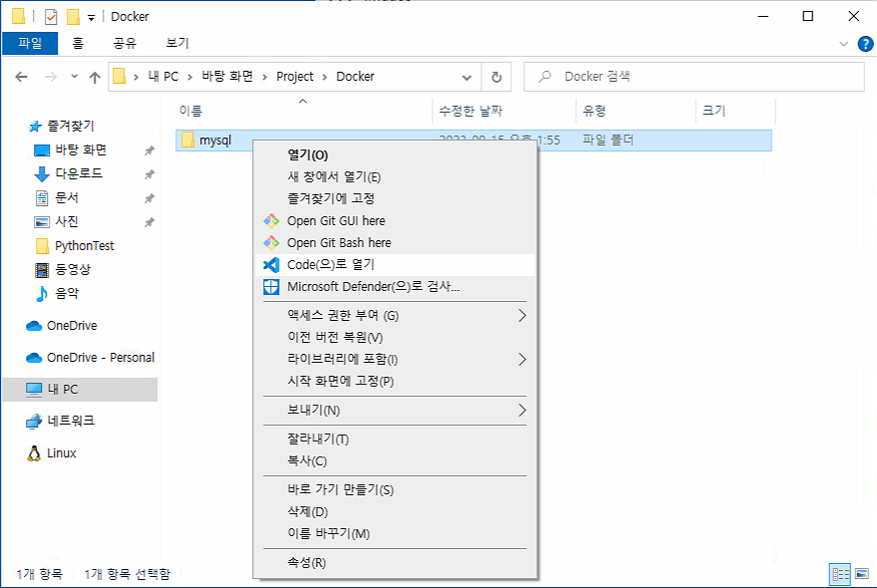
Task: Open Linux in the navigation pane
Action: 62,453
